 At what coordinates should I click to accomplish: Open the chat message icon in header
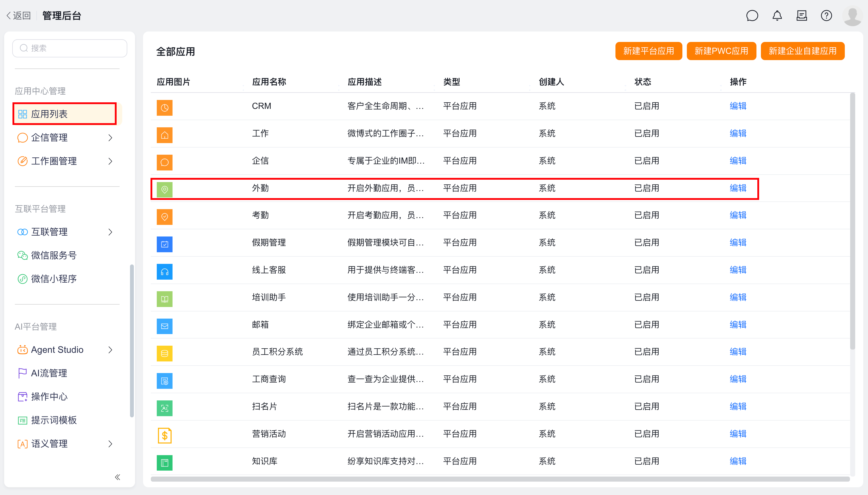tap(752, 16)
